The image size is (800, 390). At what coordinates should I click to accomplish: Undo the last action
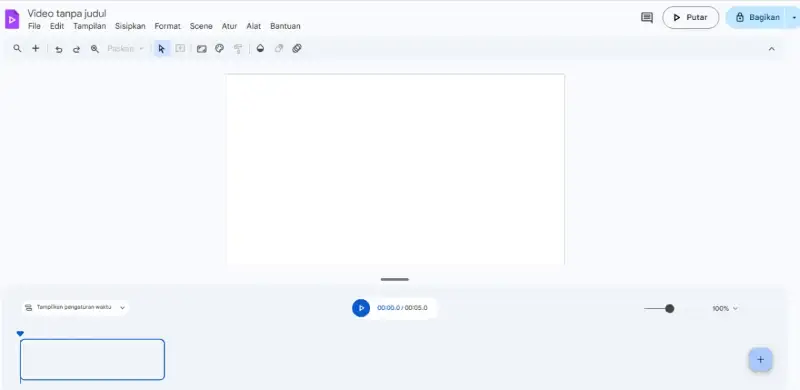click(x=59, y=49)
